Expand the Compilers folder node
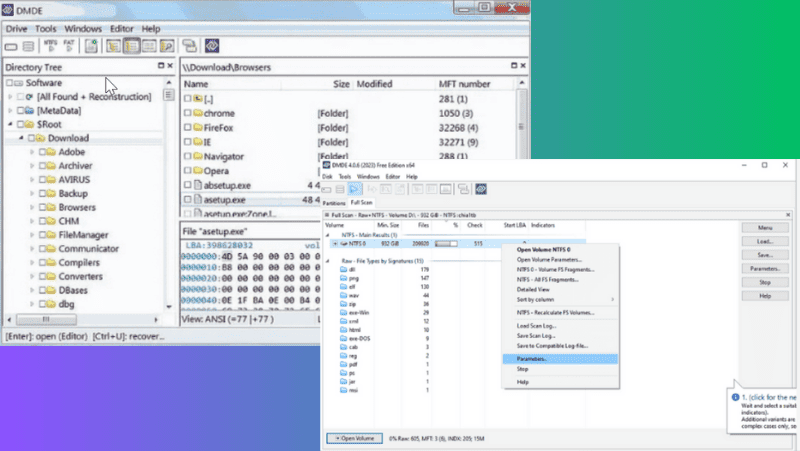This screenshot has width=800, height=451. 32,262
